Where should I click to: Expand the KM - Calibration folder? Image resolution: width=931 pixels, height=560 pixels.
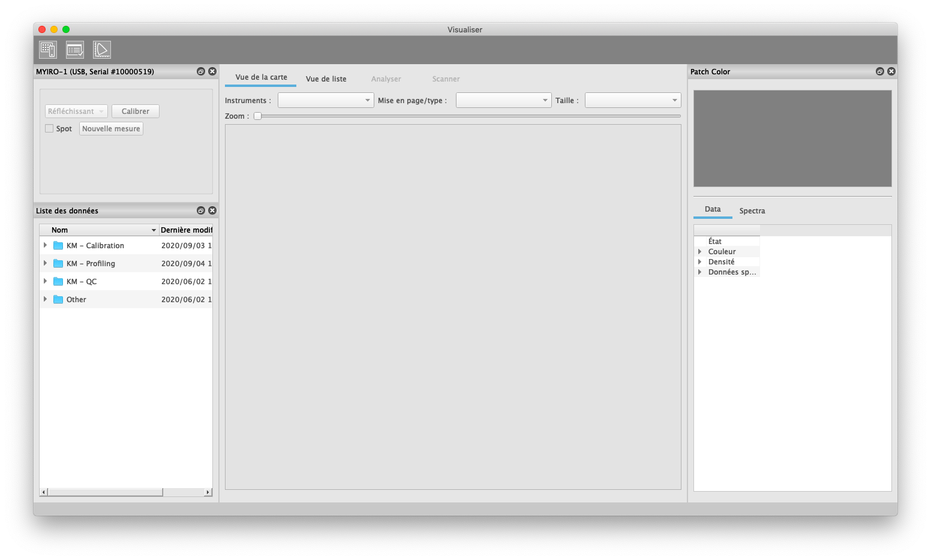(45, 245)
